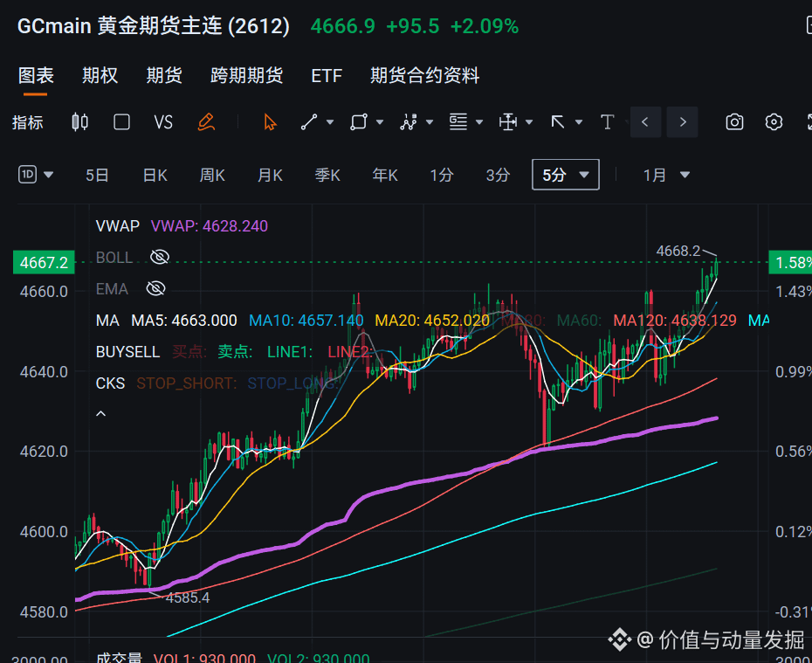This screenshot has height=663, width=812.
Task: Expand the Fibonacci tool dropdown arrow
Action: tap(479, 122)
